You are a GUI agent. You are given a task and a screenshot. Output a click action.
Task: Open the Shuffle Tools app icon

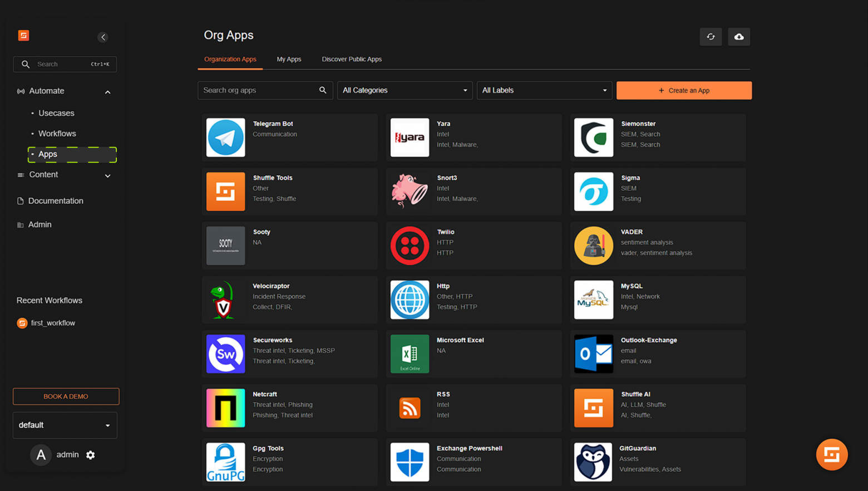[x=225, y=192]
